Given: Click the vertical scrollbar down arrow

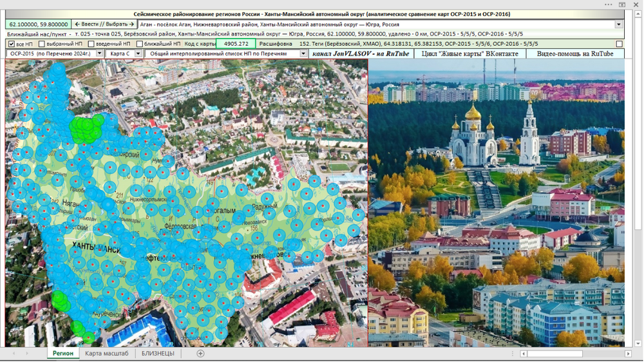Looking at the screenshot, I should click(638, 343).
